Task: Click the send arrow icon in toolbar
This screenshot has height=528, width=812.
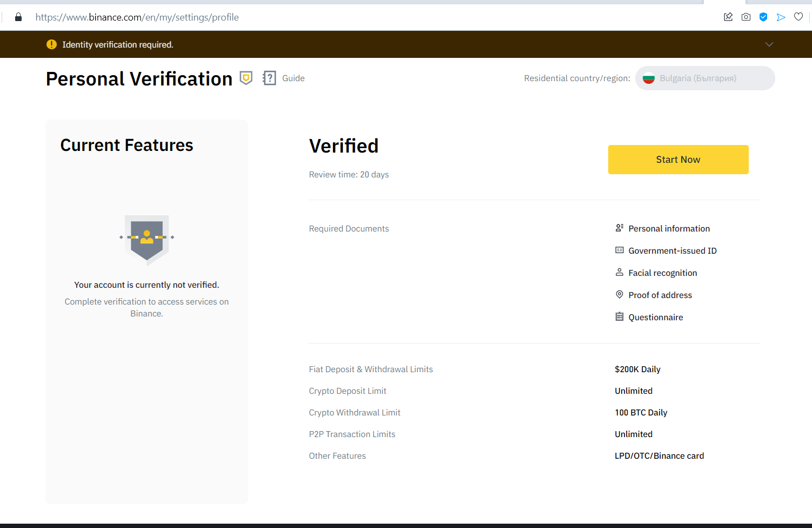Action: click(781, 17)
